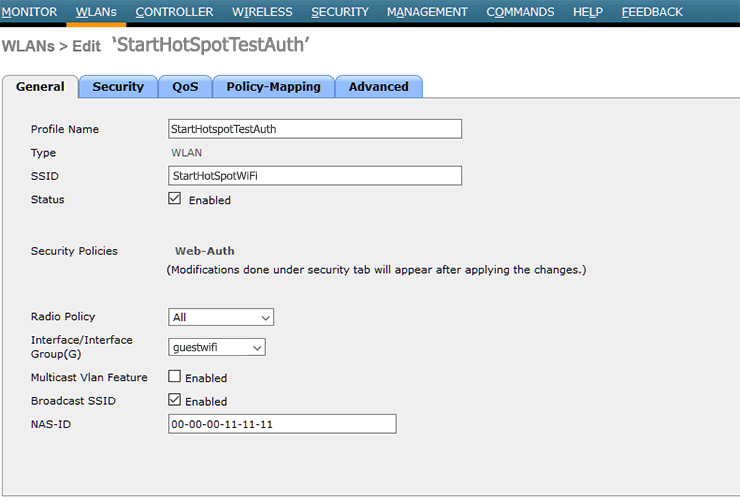Open the MONITOR menu
Viewport: 740px width, 501px height.
coord(29,12)
